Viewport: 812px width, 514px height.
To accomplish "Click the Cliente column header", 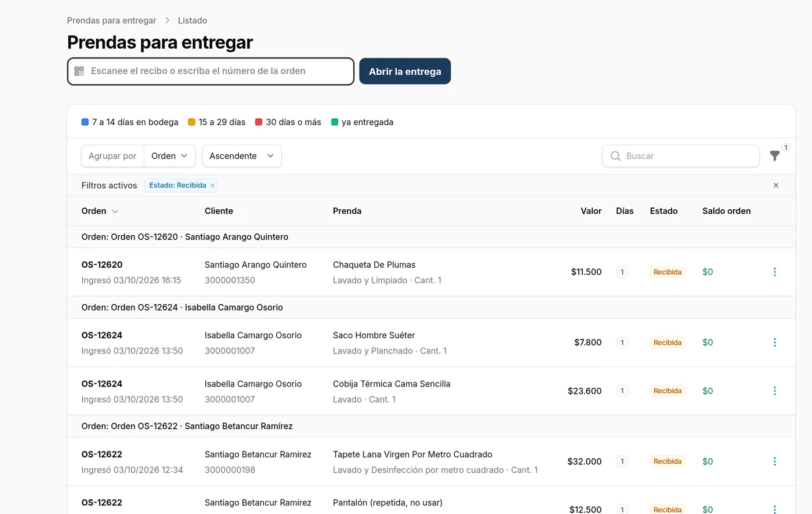I will [219, 211].
